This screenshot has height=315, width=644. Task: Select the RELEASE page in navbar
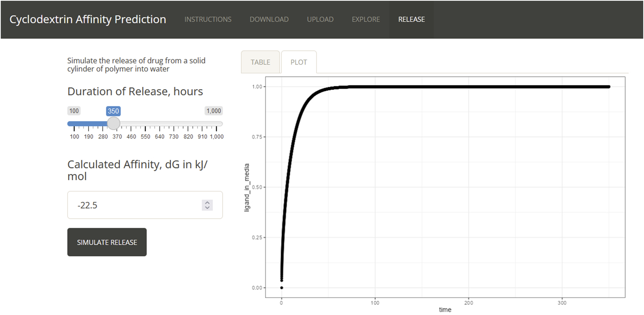[411, 19]
